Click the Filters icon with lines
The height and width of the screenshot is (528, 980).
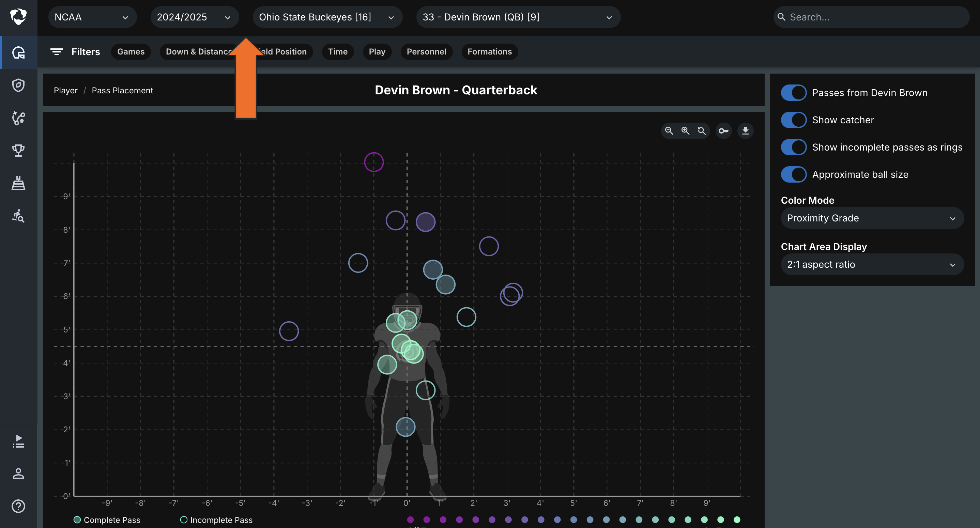pyautogui.click(x=56, y=52)
